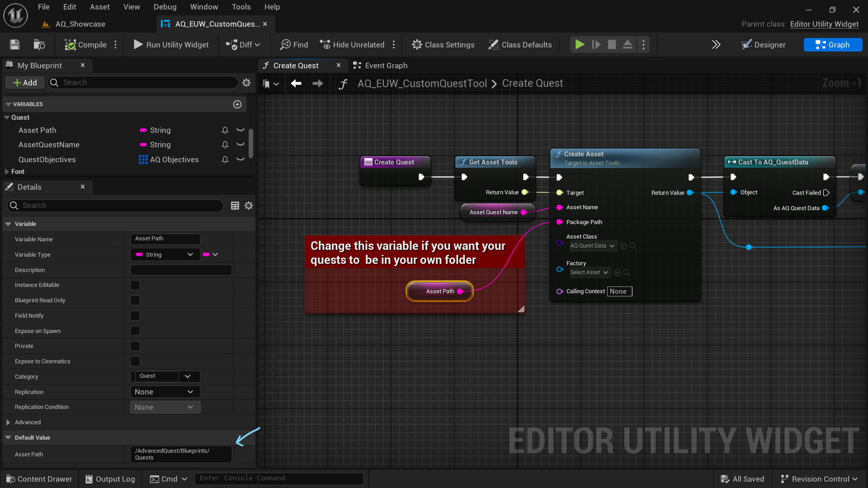Go back in graph navigation
The height and width of the screenshot is (488, 868).
(296, 84)
